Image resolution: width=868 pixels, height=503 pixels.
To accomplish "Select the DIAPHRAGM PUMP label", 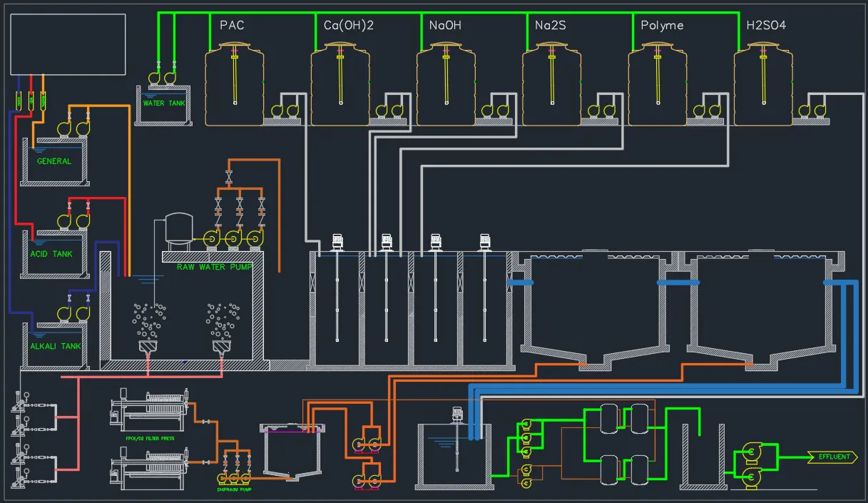I will tap(234, 490).
